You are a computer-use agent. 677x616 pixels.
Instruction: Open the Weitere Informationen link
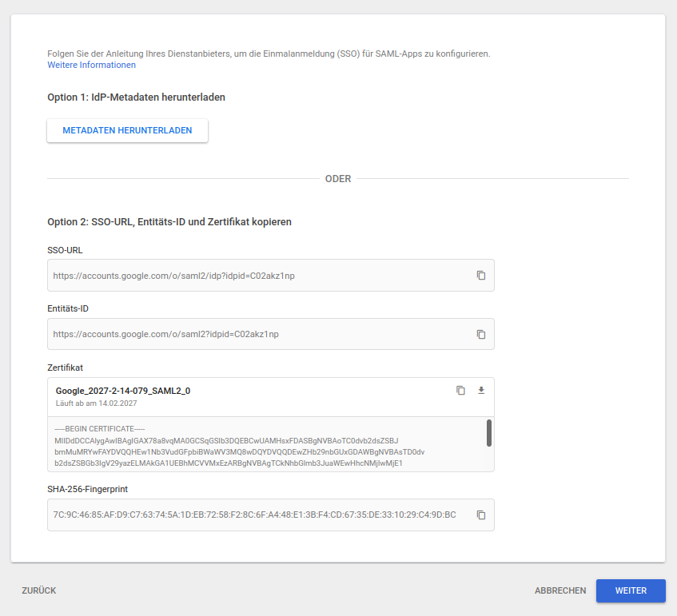pyautogui.click(x=91, y=66)
